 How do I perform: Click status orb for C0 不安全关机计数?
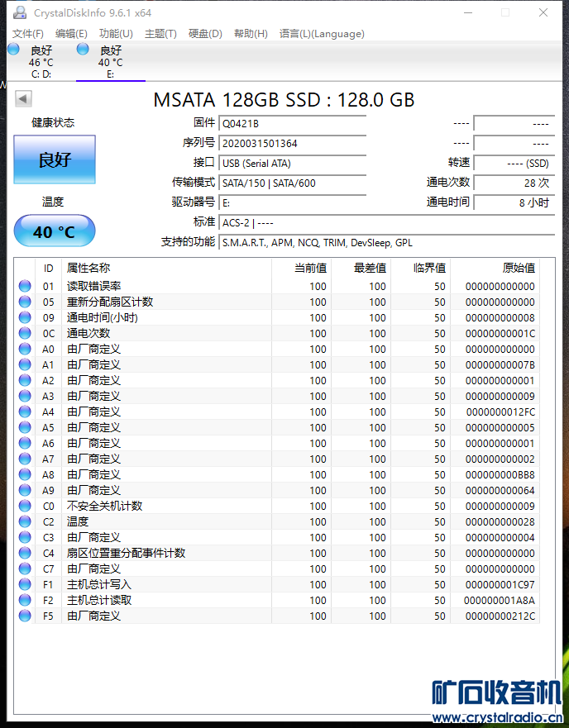pyautogui.click(x=25, y=507)
